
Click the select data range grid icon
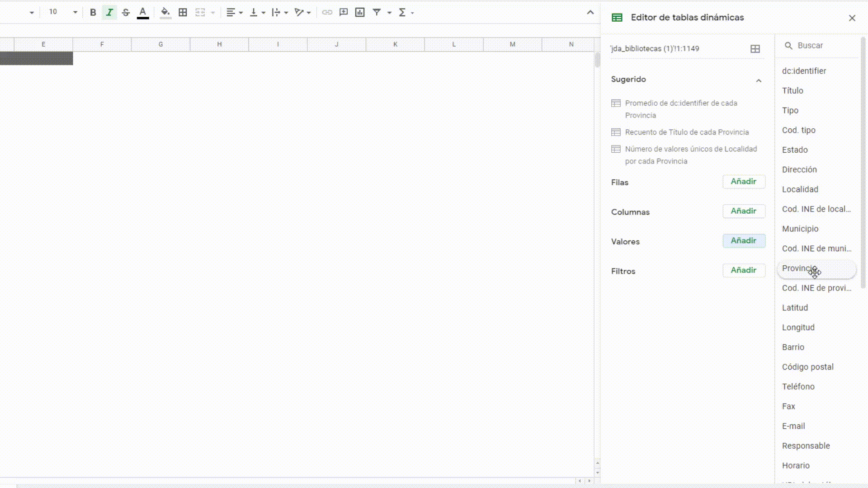pos(755,49)
